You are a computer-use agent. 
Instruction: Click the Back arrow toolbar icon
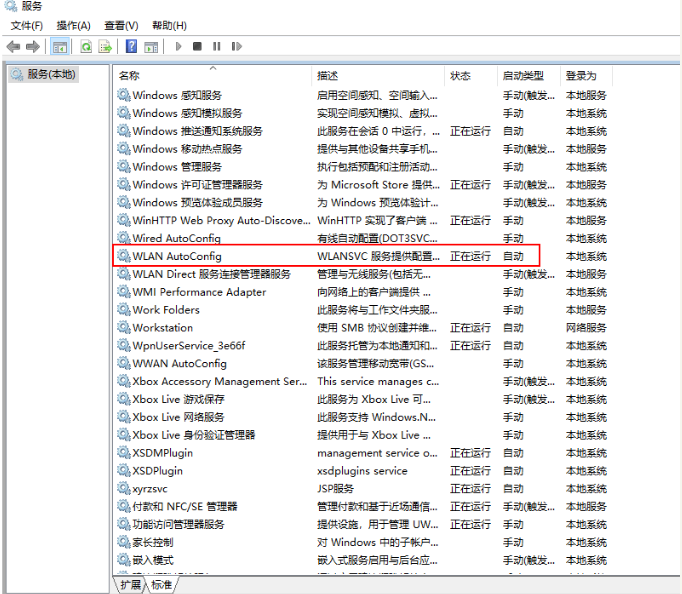click(13, 46)
